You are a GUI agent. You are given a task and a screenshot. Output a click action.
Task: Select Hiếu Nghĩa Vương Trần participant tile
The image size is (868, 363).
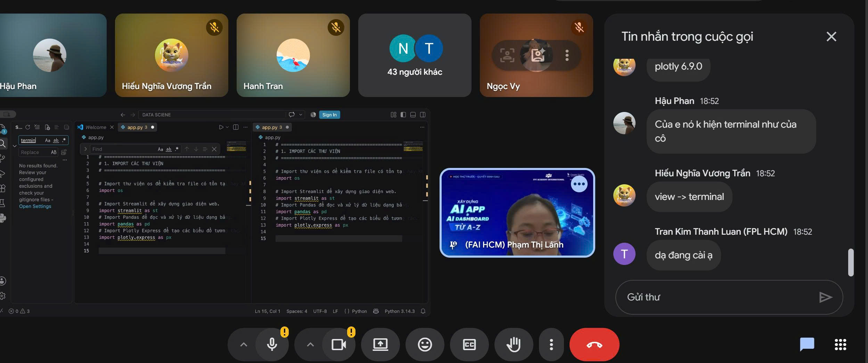click(172, 55)
